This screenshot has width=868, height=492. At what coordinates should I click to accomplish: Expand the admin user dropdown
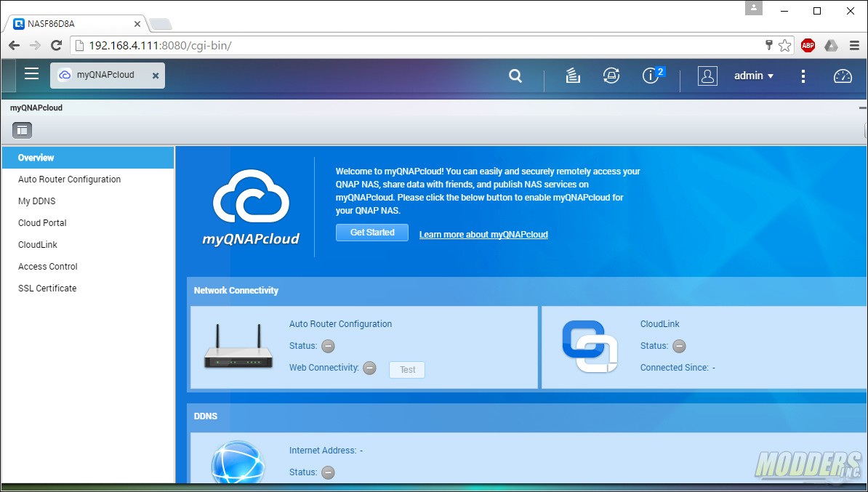coord(754,76)
